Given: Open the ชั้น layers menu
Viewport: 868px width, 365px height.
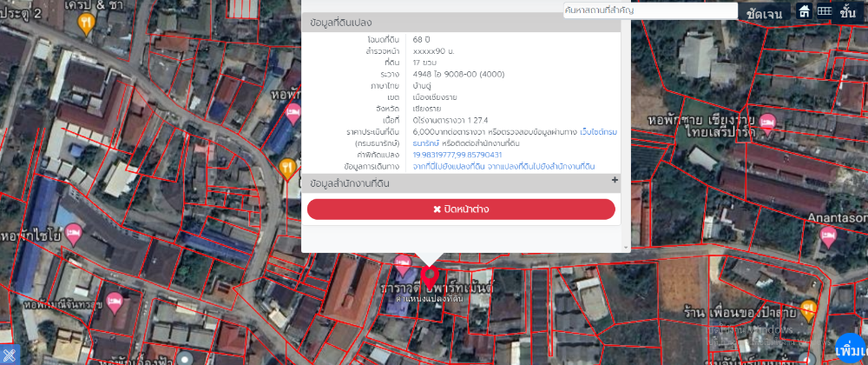Looking at the screenshot, I should [848, 12].
